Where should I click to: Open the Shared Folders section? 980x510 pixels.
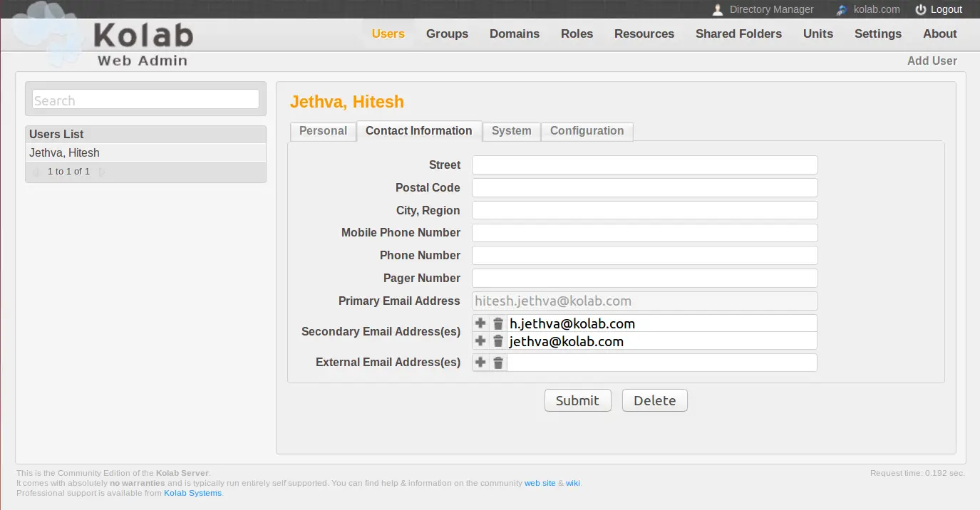(x=738, y=33)
